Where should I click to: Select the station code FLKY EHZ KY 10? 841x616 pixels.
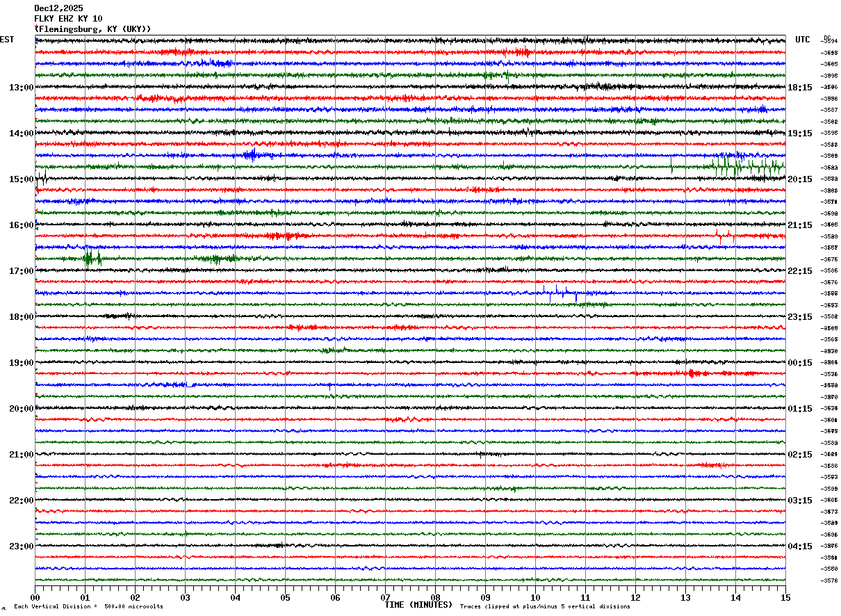pyautogui.click(x=68, y=19)
